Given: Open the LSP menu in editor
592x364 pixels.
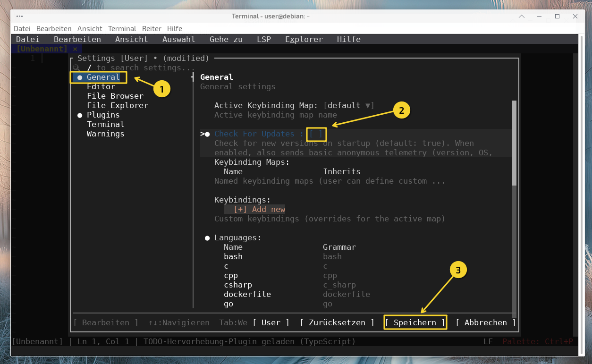Looking at the screenshot, I should (x=263, y=39).
